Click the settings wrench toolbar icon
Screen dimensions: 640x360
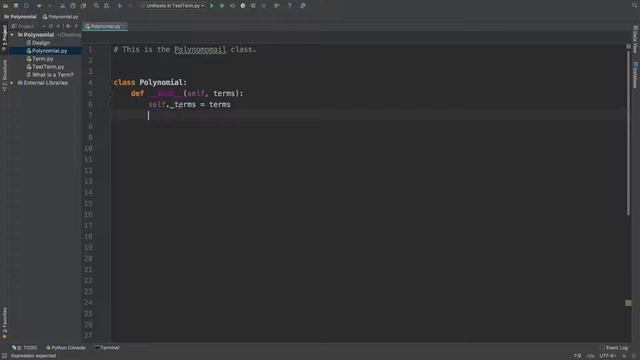pyautogui.click(x=303, y=6)
